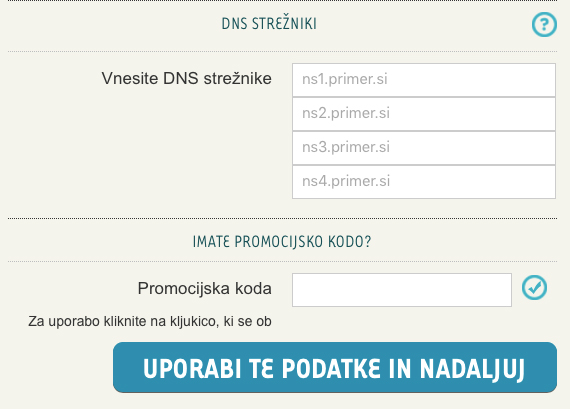The width and height of the screenshot is (572, 412).
Task: Focus the fourth nameserver entry box
Action: 424,182
